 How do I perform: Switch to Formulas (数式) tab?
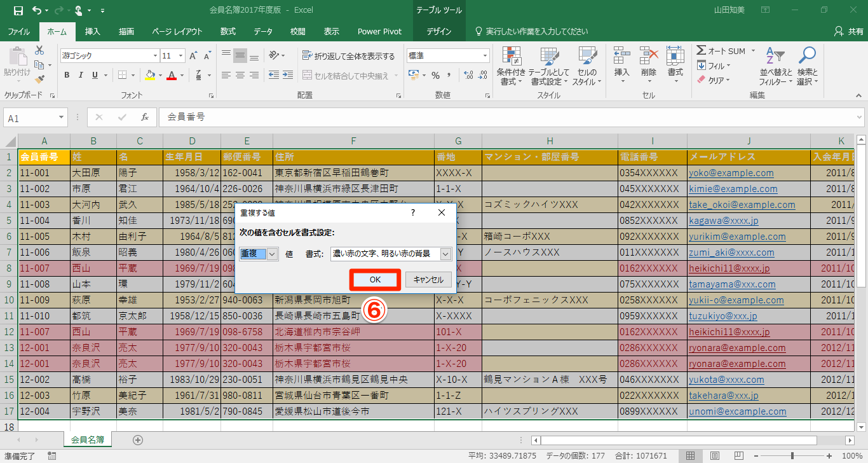[227, 32]
